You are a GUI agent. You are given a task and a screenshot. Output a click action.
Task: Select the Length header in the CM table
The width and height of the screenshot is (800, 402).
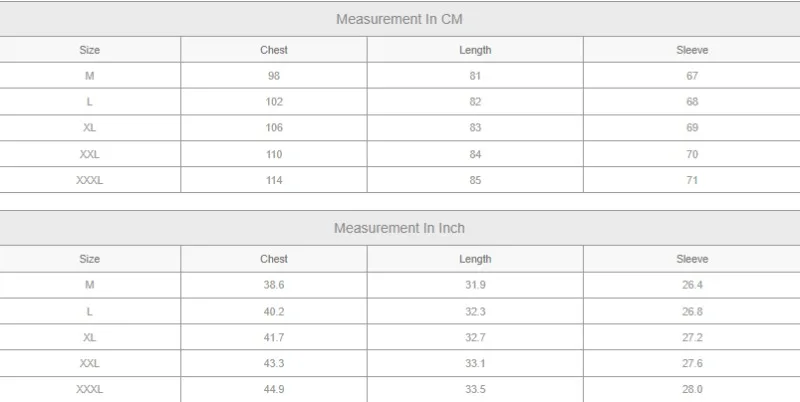475,50
